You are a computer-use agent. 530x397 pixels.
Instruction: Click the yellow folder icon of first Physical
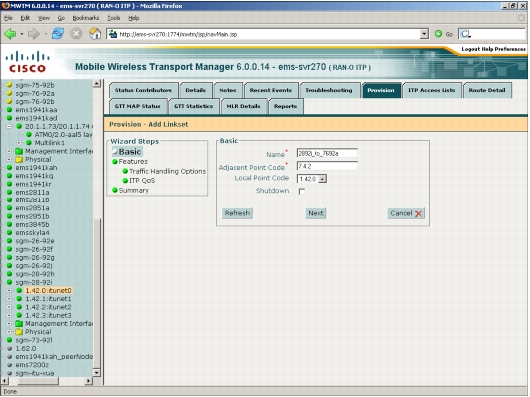pyautogui.click(x=19, y=159)
